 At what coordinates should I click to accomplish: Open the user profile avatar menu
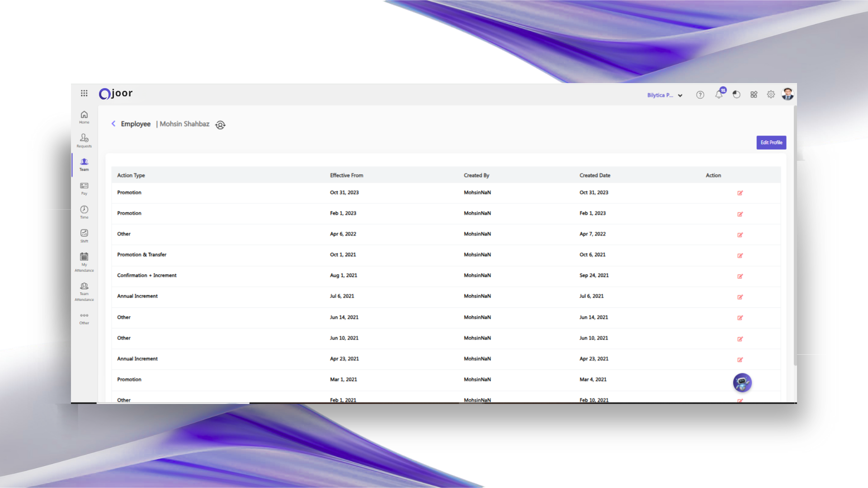tap(788, 94)
